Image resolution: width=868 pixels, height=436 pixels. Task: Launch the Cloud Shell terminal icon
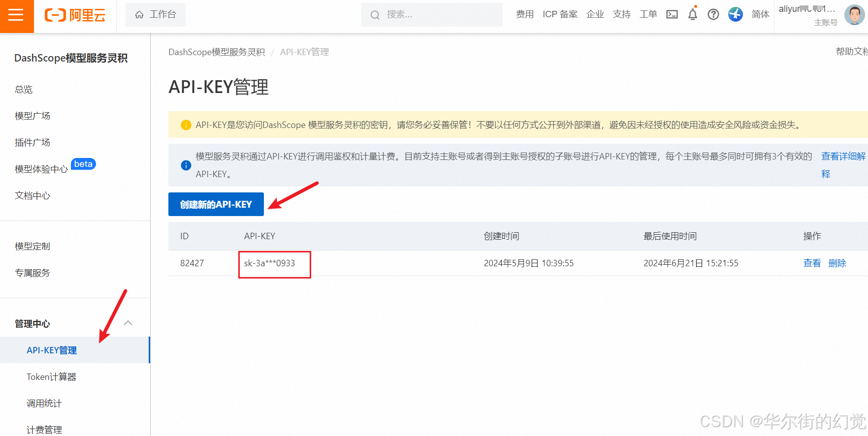tap(672, 15)
